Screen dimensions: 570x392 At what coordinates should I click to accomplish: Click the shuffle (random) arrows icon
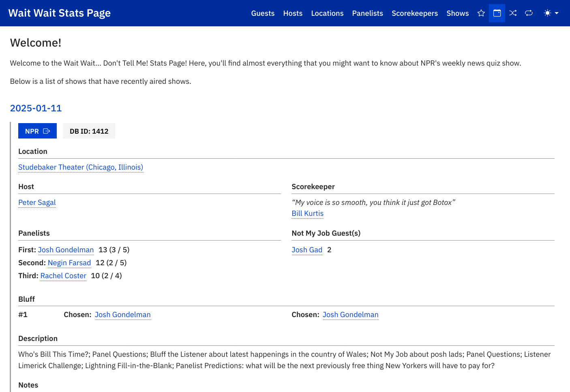513,13
